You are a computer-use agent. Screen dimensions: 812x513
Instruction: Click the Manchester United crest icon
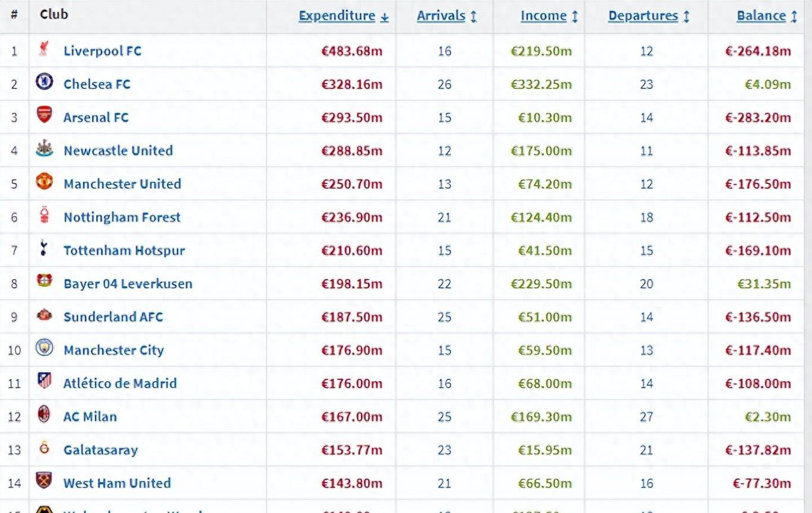44,182
